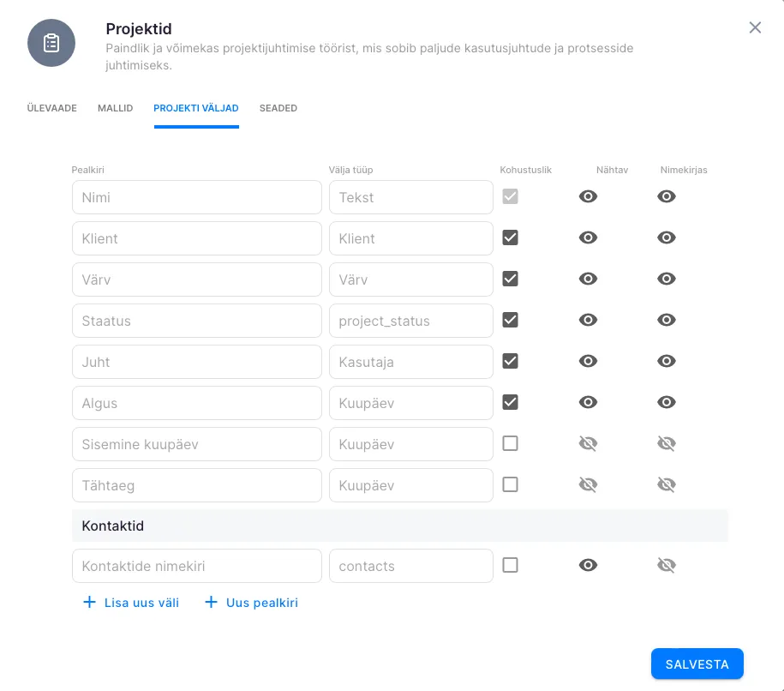
Task: Toggle Nähtav eye icon for Klient row
Action: tap(588, 237)
